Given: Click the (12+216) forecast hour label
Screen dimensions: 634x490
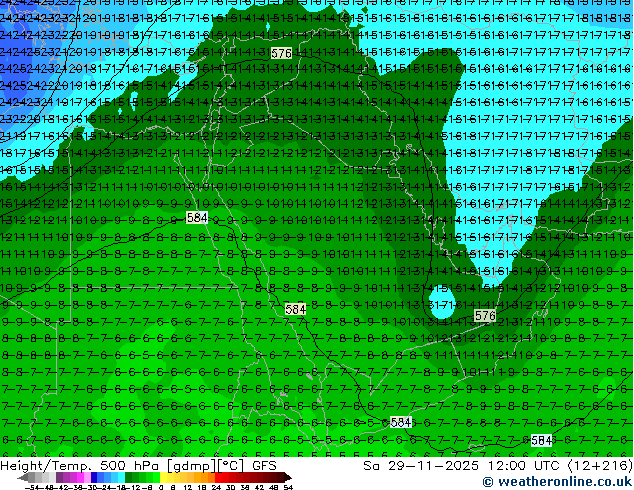Looking at the screenshot, I should pyautogui.click(x=601, y=465).
